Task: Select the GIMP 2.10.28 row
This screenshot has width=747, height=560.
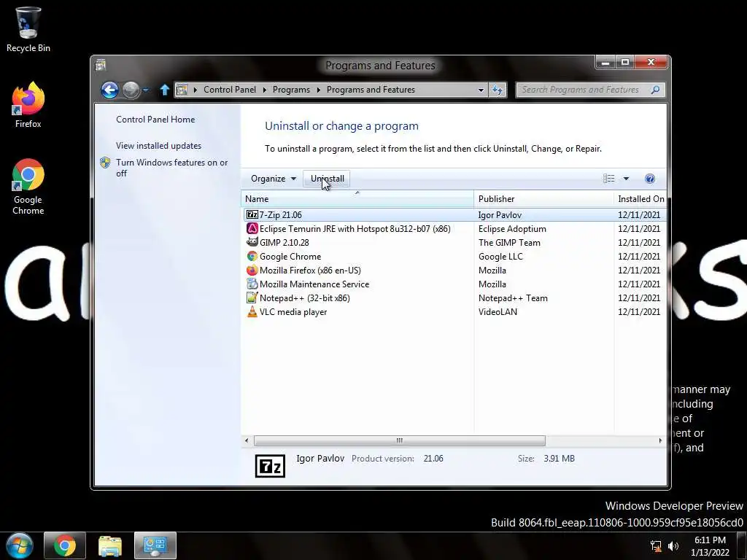Action: [x=454, y=242]
